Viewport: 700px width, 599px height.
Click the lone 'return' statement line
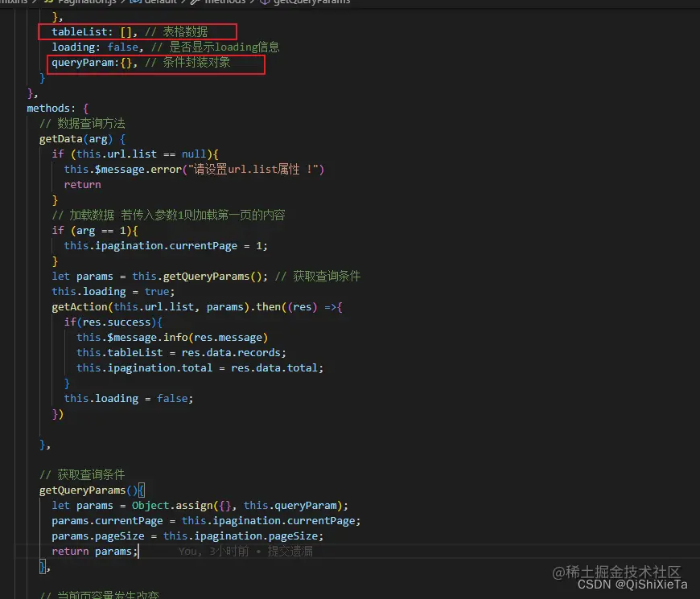83,185
